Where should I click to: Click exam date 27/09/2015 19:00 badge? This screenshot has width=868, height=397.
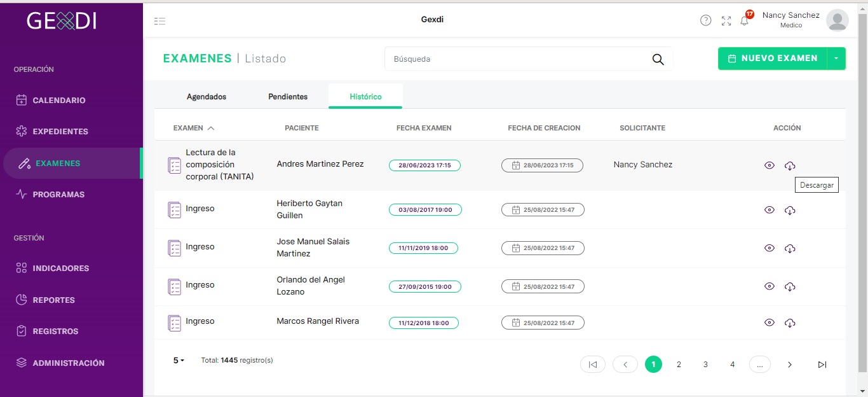pos(424,287)
